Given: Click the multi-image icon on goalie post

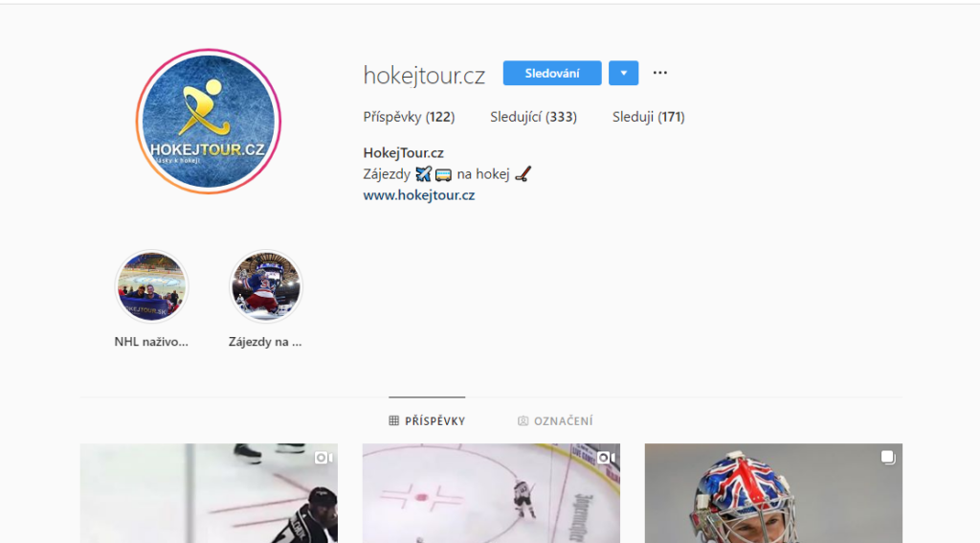Looking at the screenshot, I should [887, 458].
